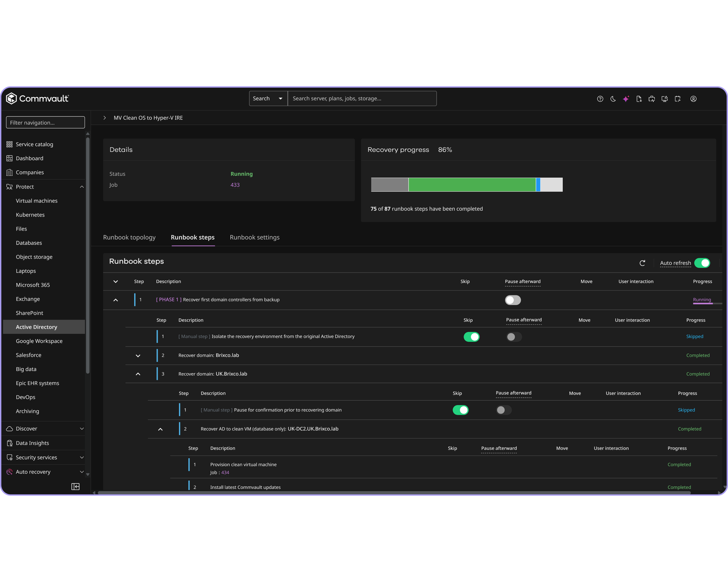Open the help question mark icon
Viewport: 728px width, 582px height.
[x=600, y=99]
